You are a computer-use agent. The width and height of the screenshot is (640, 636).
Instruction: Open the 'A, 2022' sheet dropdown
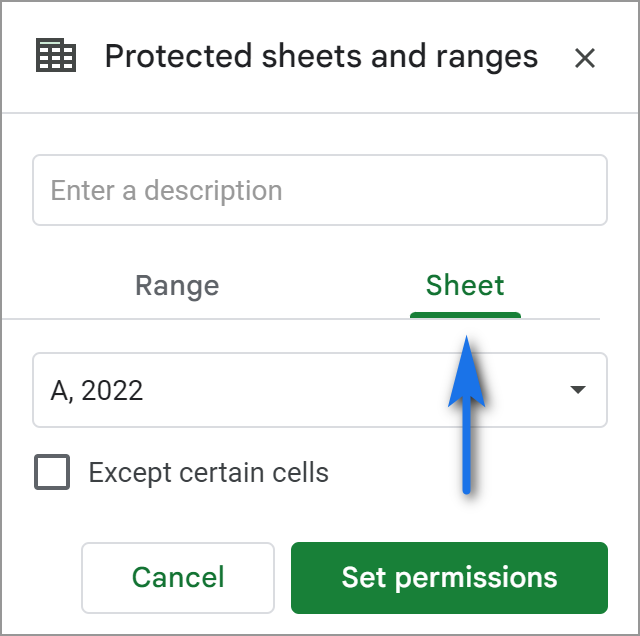[x=320, y=390]
